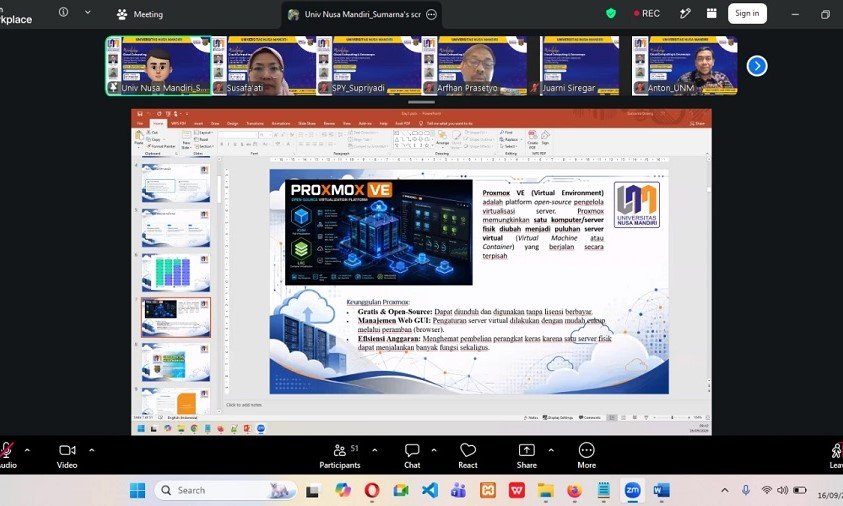Click the Arrange button in ribbon
This screenshot has height=506, width=843.
pos(442,138)
